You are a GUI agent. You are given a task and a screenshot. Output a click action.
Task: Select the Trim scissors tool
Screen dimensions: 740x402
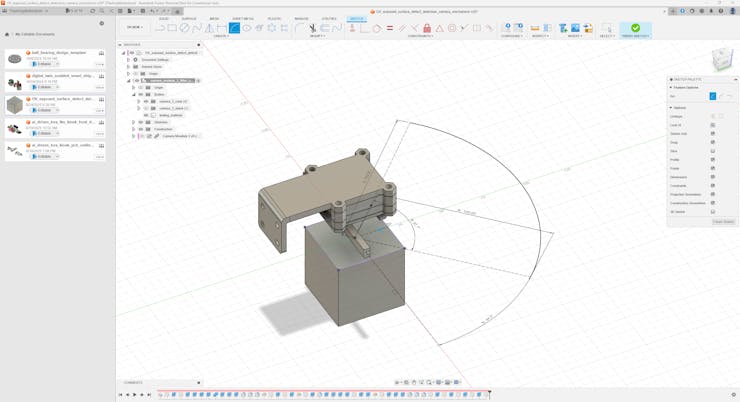click(312, 28)
